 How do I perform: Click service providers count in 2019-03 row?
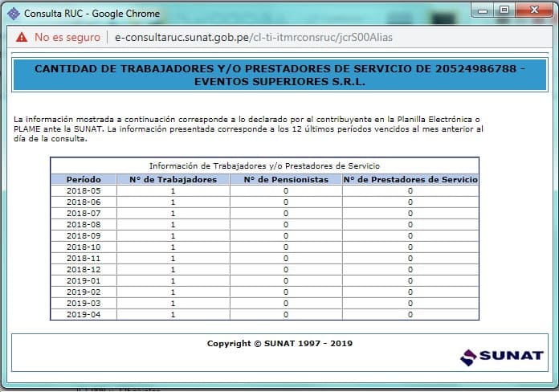(410, 303)
